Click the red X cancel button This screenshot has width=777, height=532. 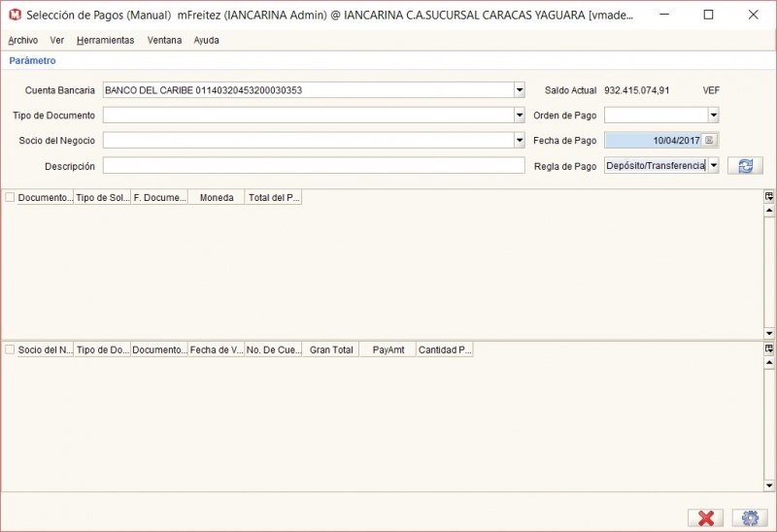(705, 518)
